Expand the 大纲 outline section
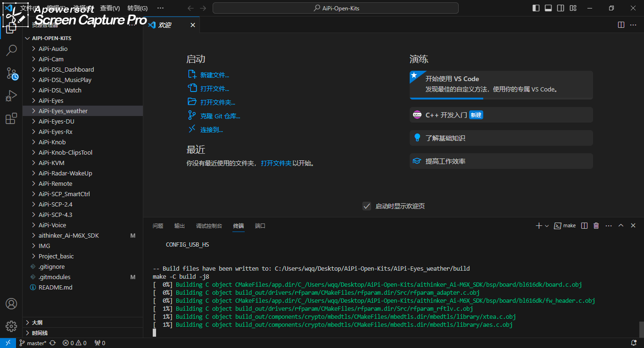 pyautogui.click(x=83, y=323)
